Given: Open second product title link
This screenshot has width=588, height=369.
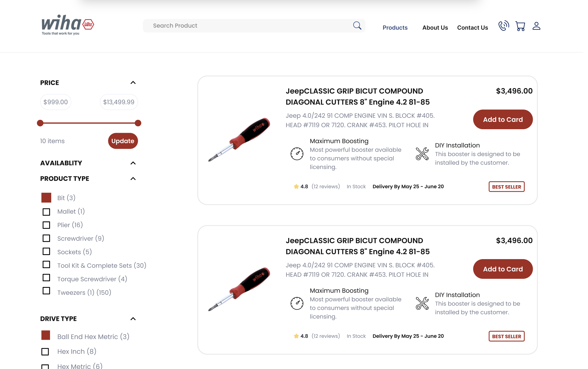Looking at the screenshot, I should [358, 246].
